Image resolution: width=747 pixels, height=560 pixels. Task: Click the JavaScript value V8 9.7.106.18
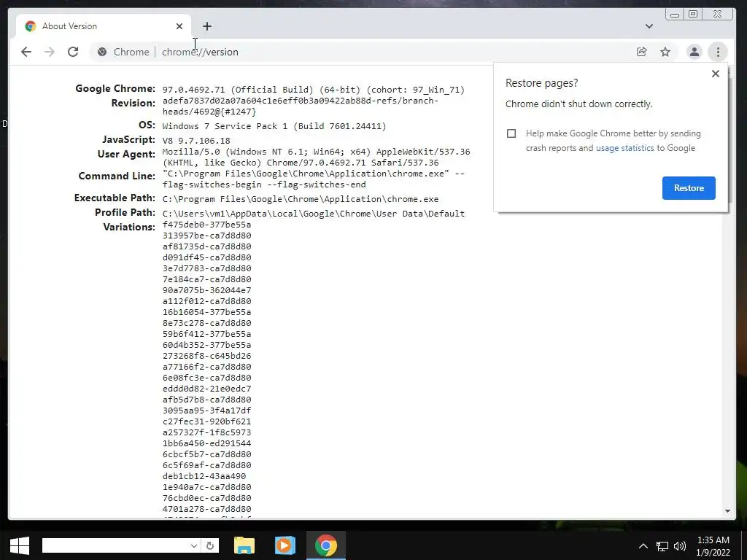click(196, 141)
